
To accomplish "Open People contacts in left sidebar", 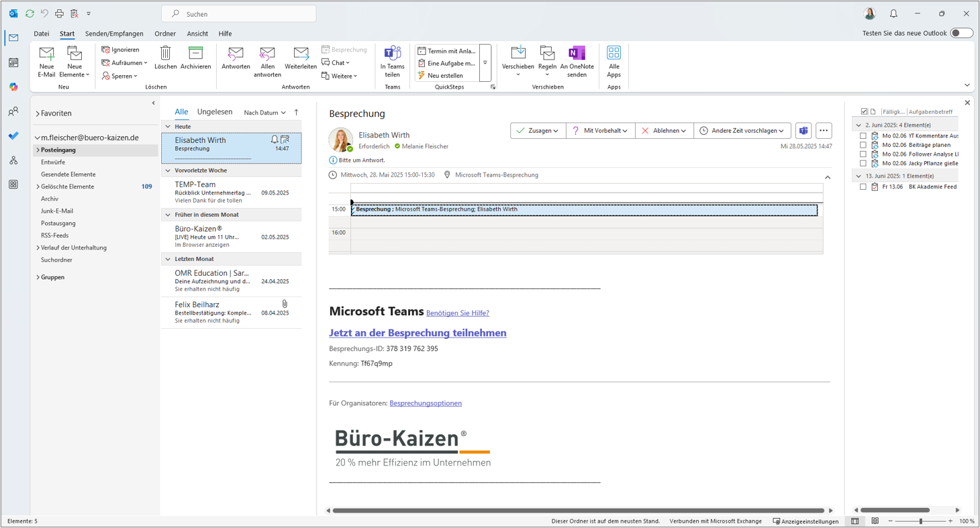I will (13, 111).
